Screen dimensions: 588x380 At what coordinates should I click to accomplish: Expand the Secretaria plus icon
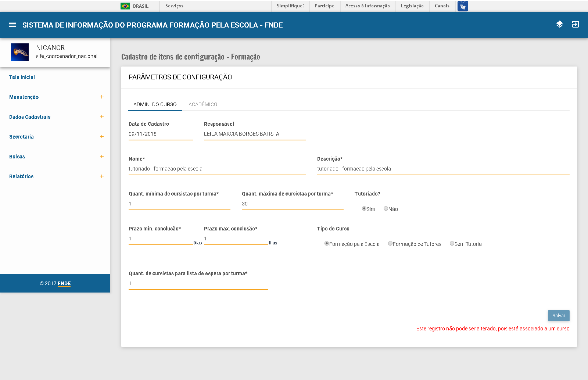102,137
